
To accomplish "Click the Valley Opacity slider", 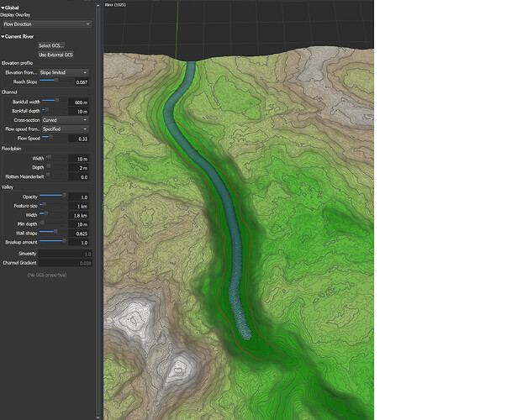I will (x=52, y=196).
